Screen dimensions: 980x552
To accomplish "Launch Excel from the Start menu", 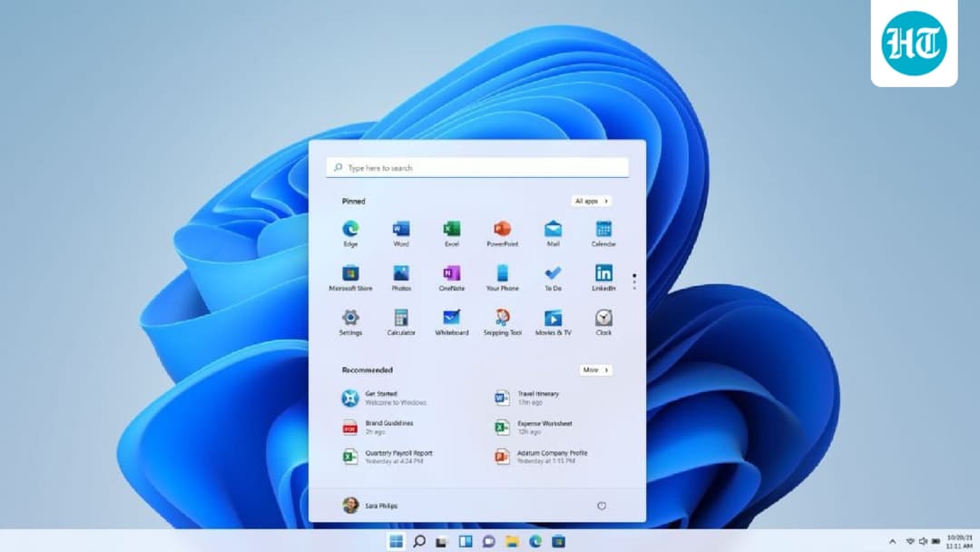I will point(451,232).
